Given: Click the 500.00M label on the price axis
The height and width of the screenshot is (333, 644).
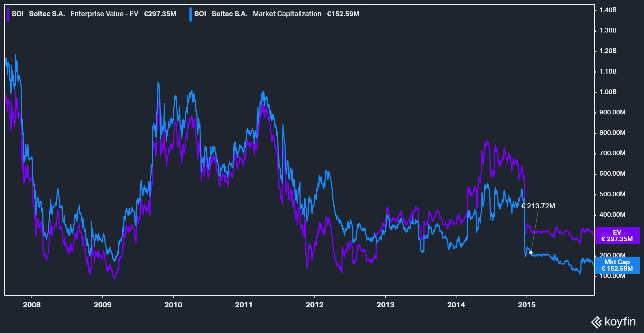Looking at the screenshot, I should (612, 194).
